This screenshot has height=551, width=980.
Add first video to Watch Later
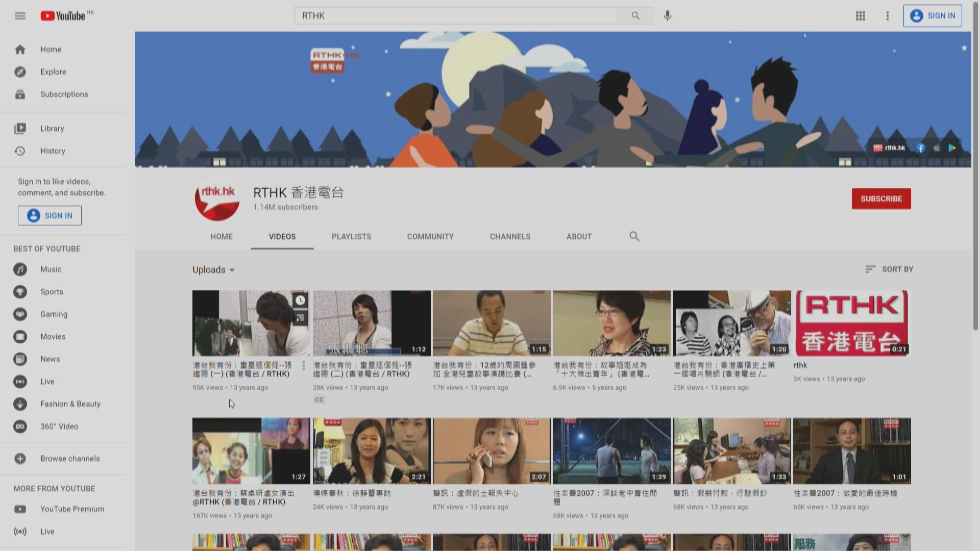[301, 300]
